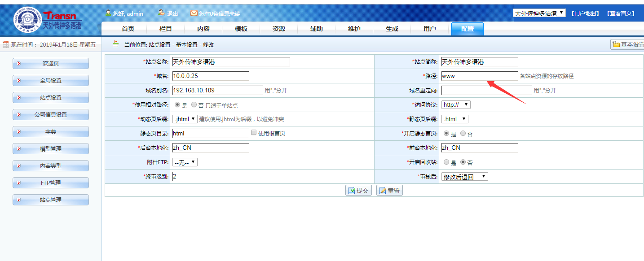The width and height of the screenshot is (644, 261).
Task: Click the 静态页目录 field containing html
Action: 211,133
